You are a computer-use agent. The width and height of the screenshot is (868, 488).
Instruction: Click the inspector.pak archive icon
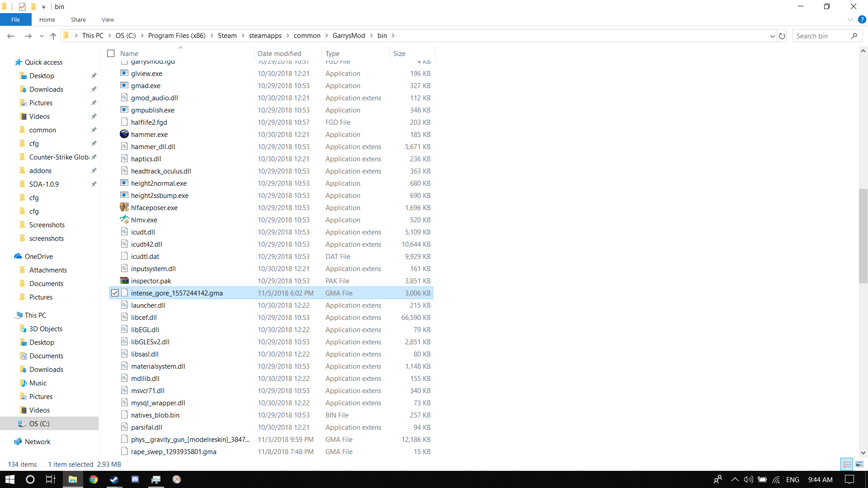click(124, 281)
